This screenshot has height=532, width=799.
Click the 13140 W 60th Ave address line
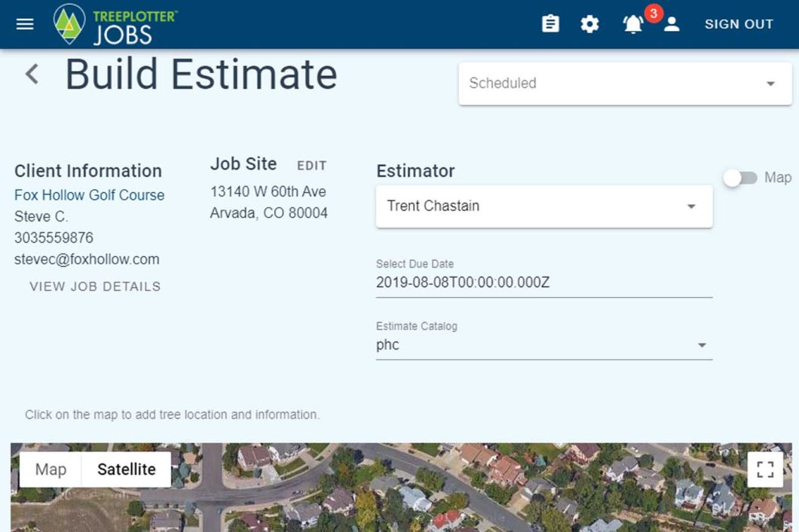(x=268, y=191)
